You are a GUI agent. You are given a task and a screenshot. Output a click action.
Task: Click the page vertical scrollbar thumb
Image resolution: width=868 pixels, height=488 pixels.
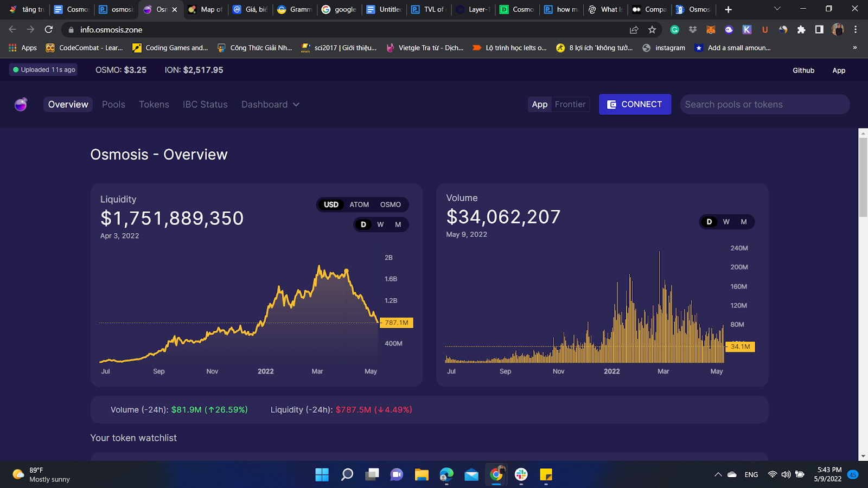(x=863, y=177)
